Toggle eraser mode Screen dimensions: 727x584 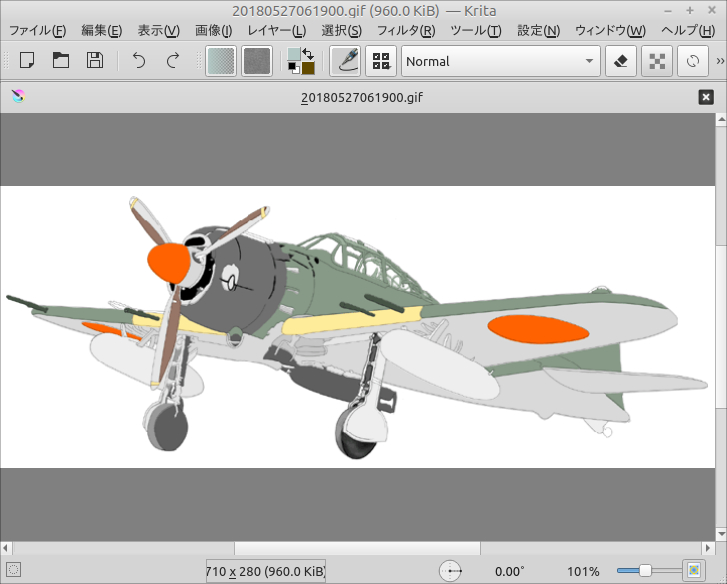621,61
